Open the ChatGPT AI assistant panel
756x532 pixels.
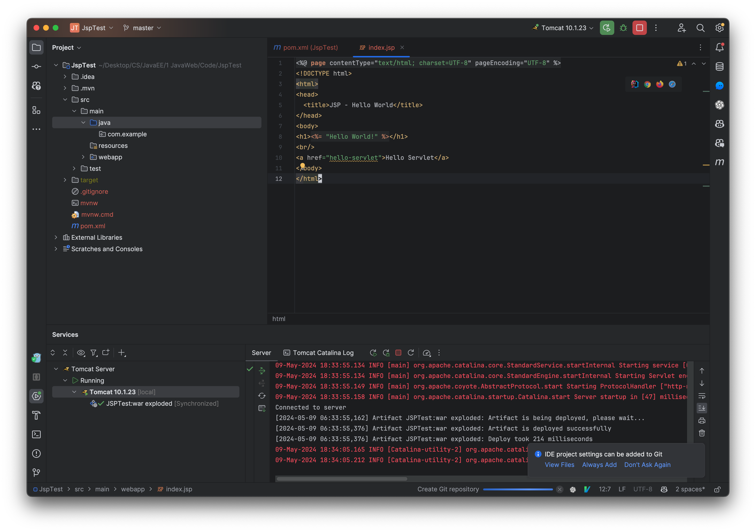click(719, 105)
